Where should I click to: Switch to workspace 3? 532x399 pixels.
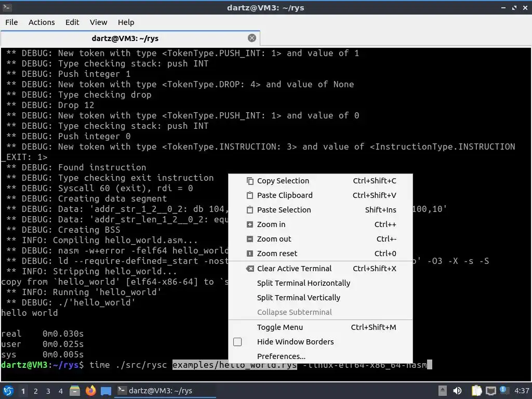[x=48, y=391]
